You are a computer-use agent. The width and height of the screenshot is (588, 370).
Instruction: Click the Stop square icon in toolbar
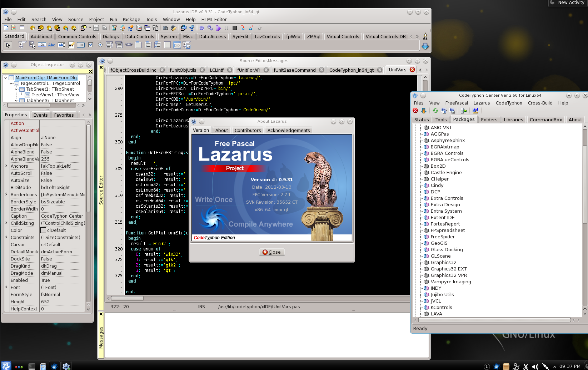coord(235,28)
